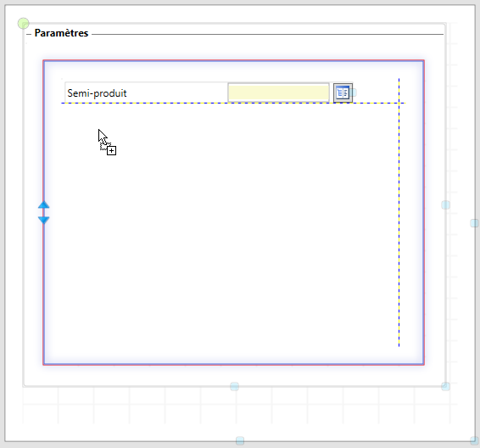
Task: Open the Semi-produit lookup list button
Action: (343, 92)
